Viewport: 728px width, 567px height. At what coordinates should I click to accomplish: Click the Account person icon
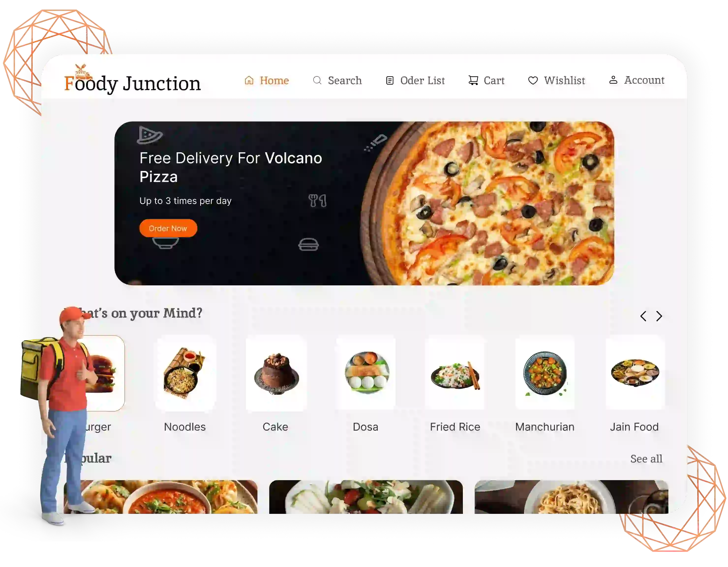tap(613, 80)
